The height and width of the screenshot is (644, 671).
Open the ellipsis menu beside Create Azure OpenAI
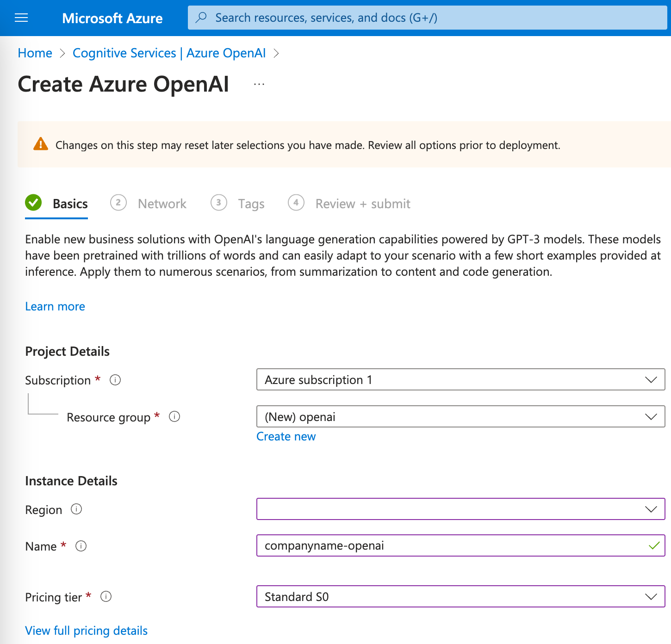pos(259,84)
